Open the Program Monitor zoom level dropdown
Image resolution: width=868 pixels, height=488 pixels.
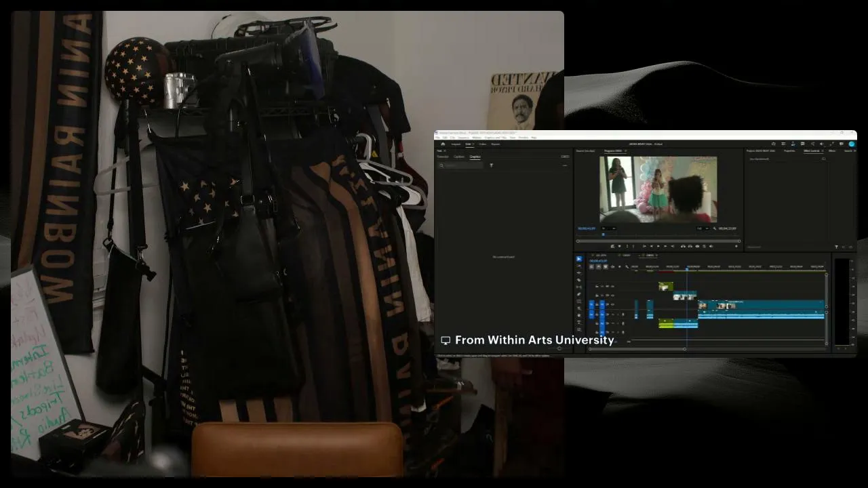point(608,228)
